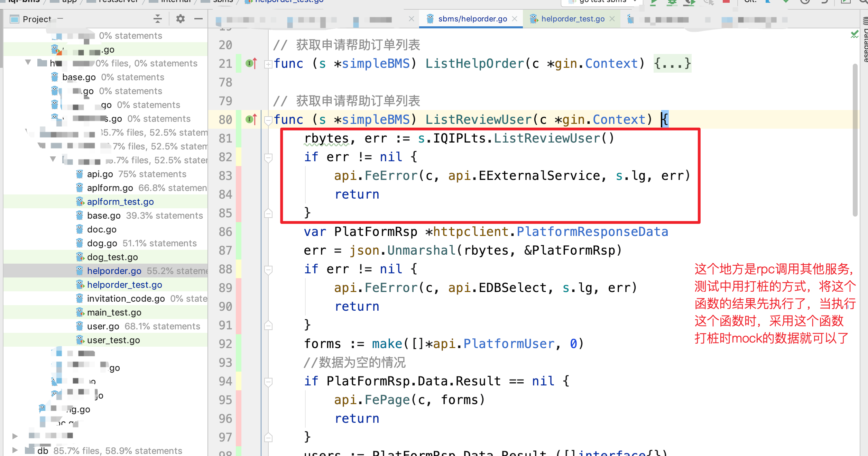Click line number 83 in gutter
Viewport: 868px width, 456px height.
pos(225,176)
